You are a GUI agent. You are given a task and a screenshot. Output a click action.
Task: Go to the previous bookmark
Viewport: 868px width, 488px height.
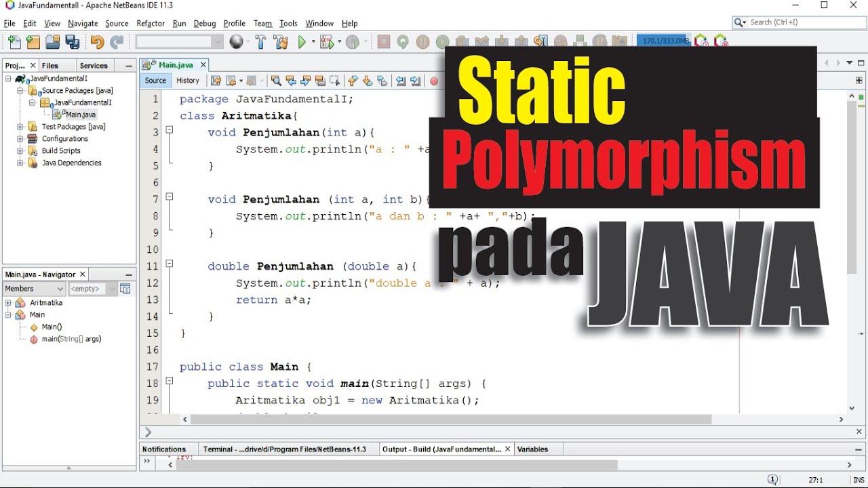[353, 81]
